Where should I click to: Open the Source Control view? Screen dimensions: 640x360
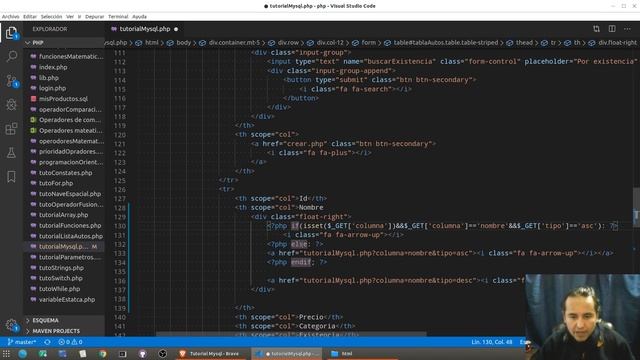tap(11, 80)
